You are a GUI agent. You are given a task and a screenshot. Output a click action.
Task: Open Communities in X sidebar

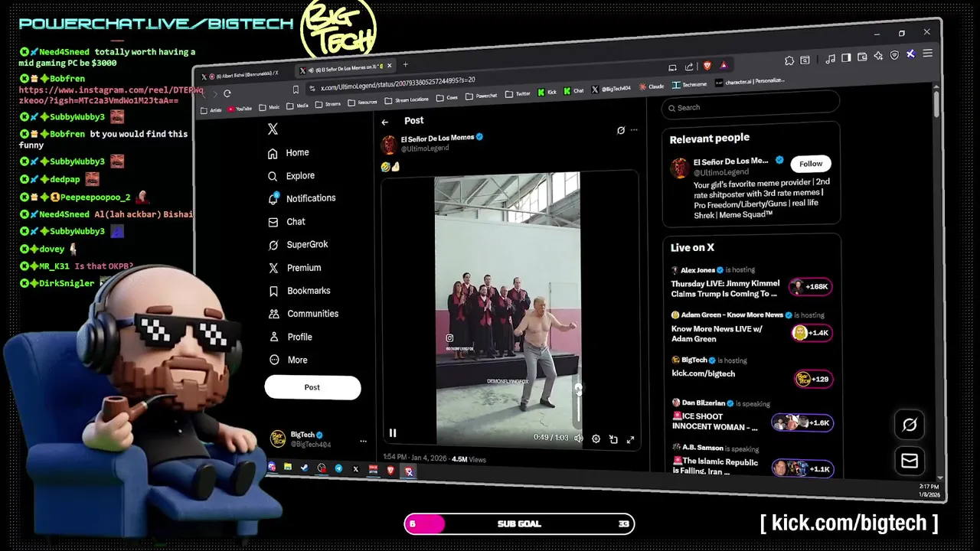(303, 314)
